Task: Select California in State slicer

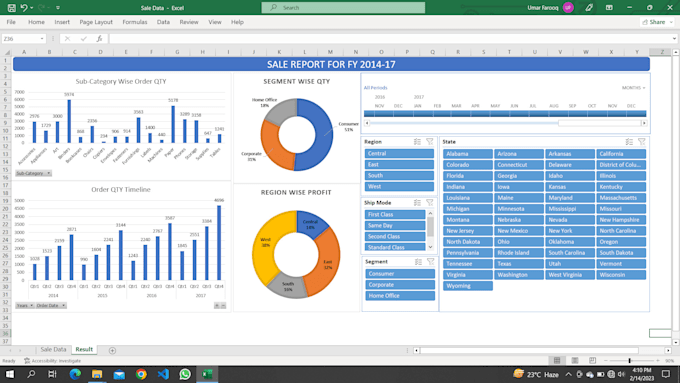Action: [621, 154]
